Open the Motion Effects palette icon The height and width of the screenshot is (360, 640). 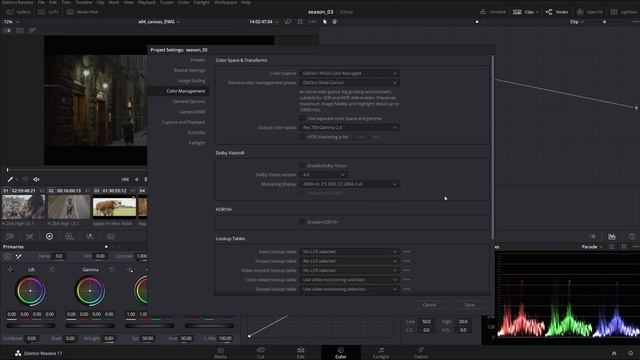[110, 236]
